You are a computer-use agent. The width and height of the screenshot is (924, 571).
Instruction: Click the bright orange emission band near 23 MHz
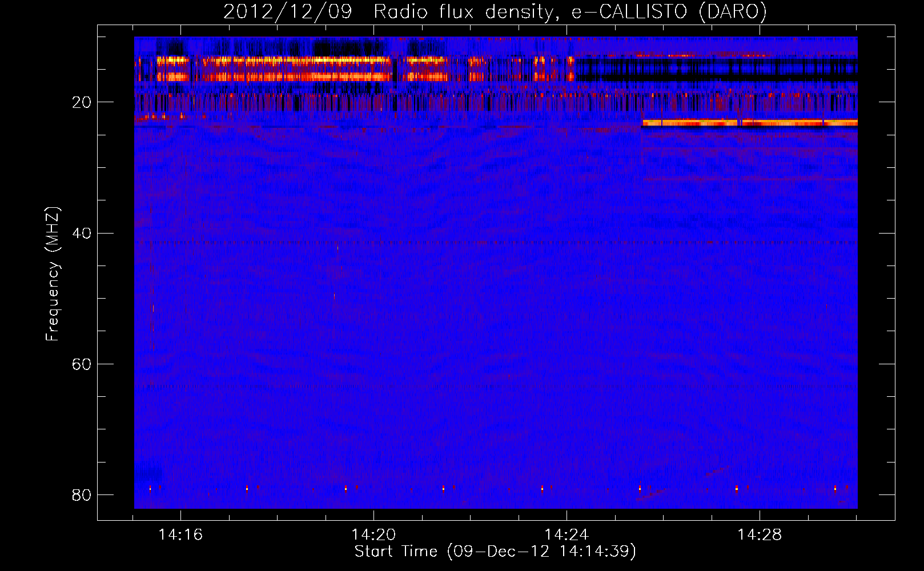point(750,123)
